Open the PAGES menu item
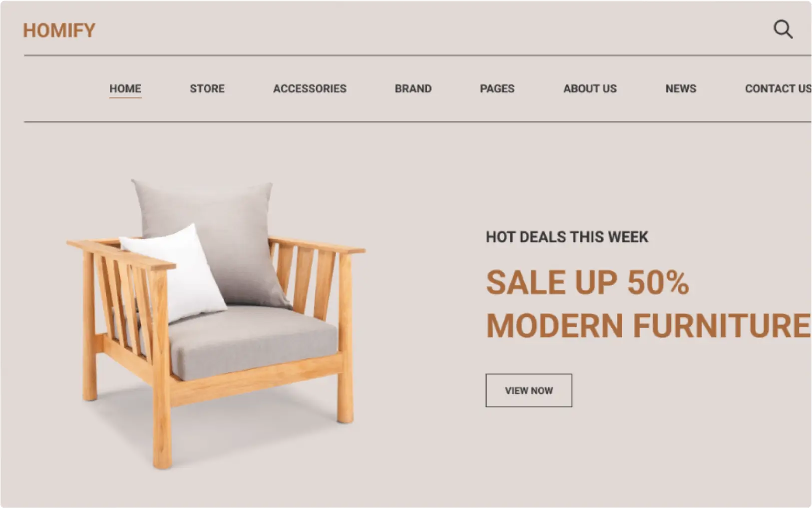 pyautogui.click(x=497, y=88)
